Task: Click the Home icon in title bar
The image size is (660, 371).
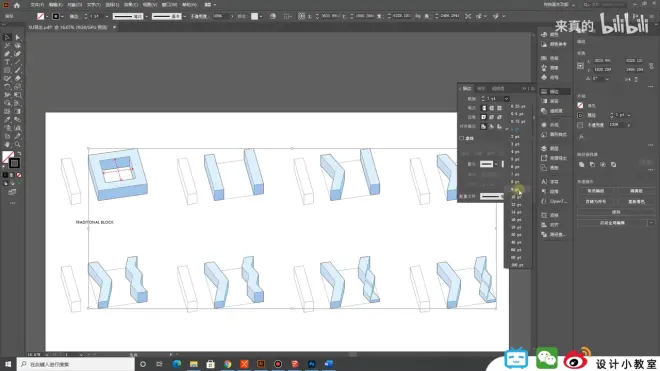Action: [17, 5]
